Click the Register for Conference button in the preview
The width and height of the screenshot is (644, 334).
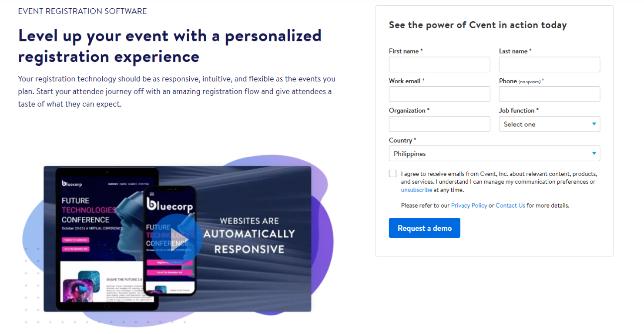click(x=75, y=240)
